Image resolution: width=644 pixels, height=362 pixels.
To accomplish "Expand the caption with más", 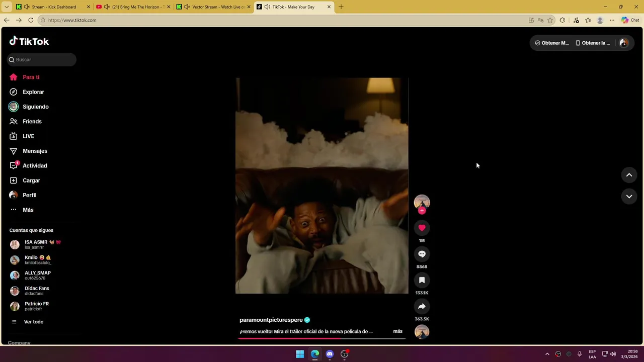I will [397, 331].
